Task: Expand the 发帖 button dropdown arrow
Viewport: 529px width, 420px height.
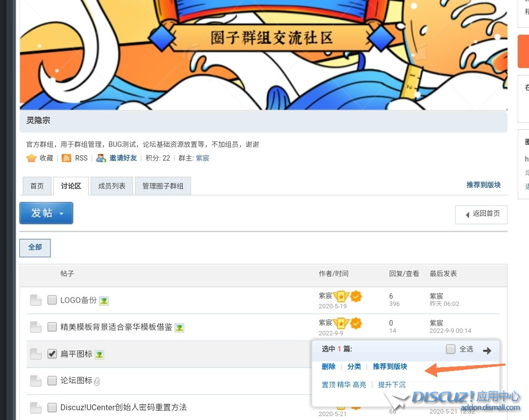Action: tap(62, 213)
